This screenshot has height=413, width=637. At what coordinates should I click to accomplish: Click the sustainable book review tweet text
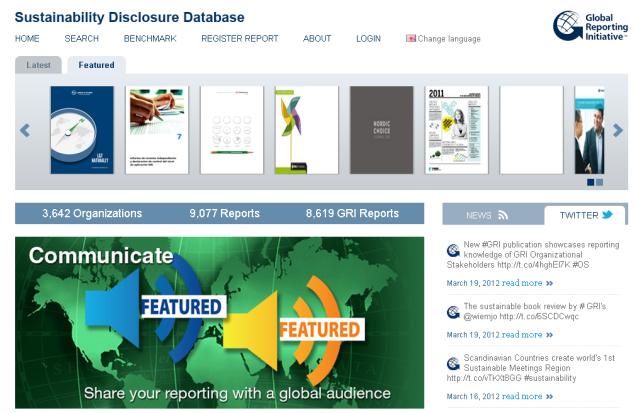(x=534, y=311)
